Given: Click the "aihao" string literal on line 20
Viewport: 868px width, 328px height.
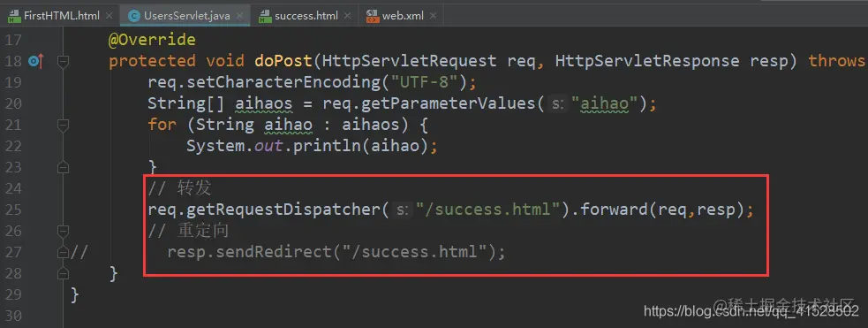Looking at the screenshot, I should pyautogui.click(x=606, y=103).
